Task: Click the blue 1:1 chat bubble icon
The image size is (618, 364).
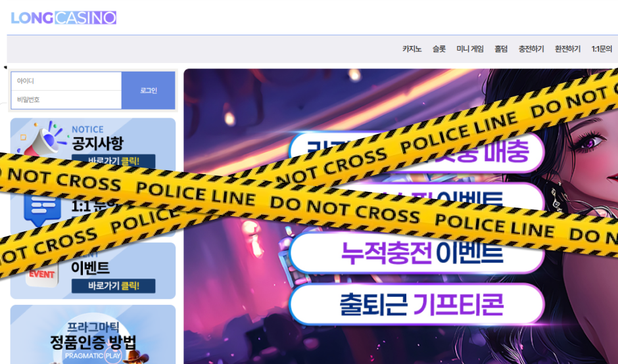Action: coord(42,210)
